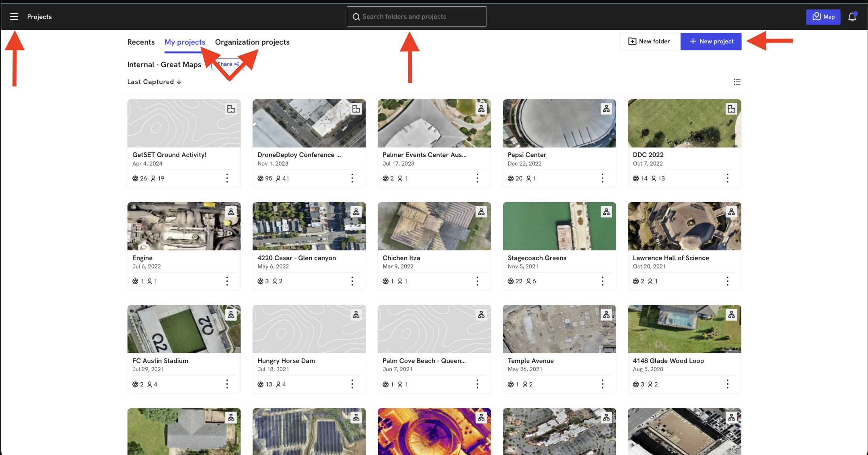
Task: Open three-dot menu on Lawrence Hall of Science
Action: click(x=727, y=281)
